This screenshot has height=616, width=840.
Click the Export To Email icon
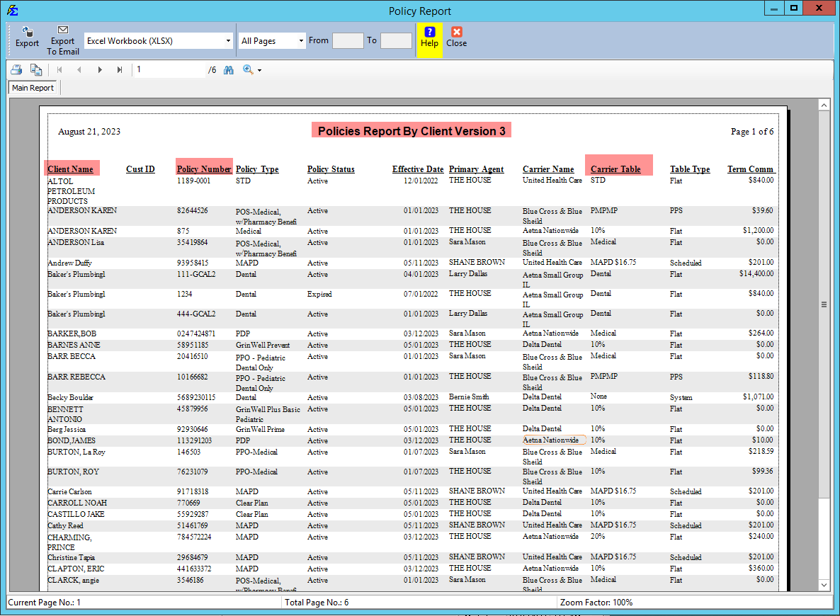coord(63,40)
